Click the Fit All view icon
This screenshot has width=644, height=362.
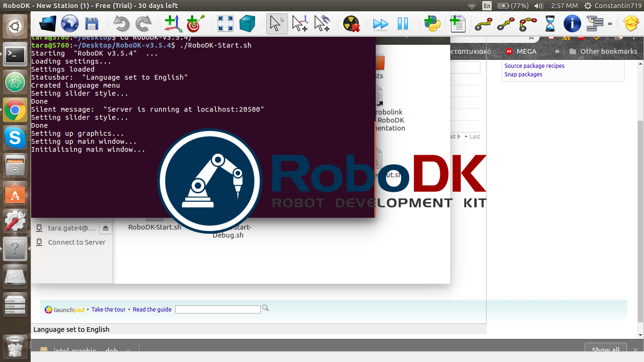click(225, 23)
